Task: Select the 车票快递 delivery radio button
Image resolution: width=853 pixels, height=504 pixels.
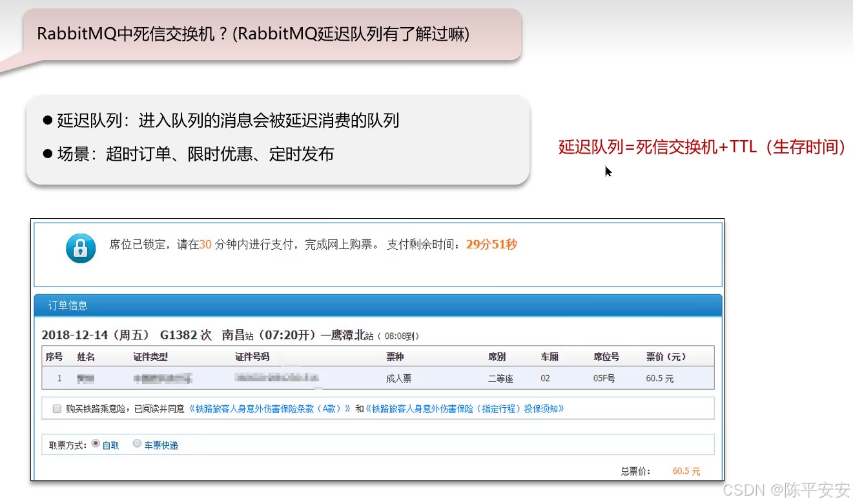Action: 137,443
